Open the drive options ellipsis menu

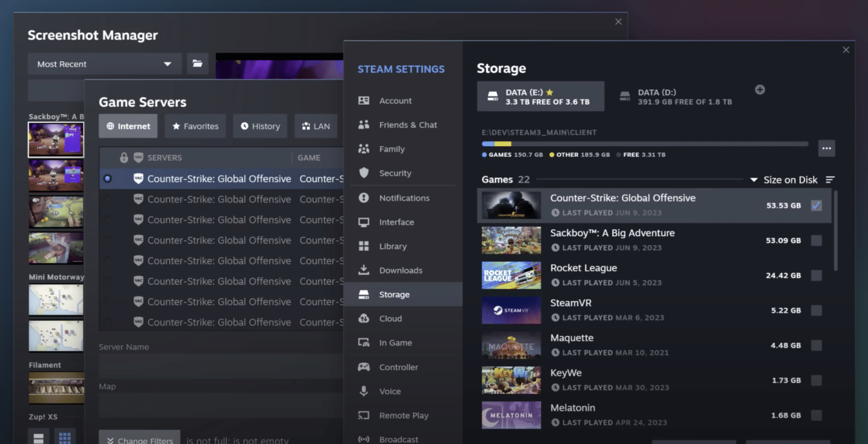coord(826,148)
